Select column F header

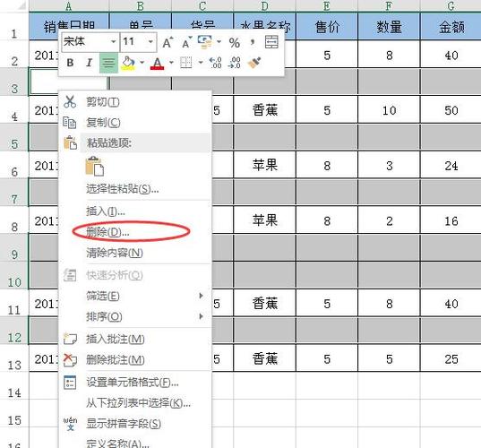(389, 6)
